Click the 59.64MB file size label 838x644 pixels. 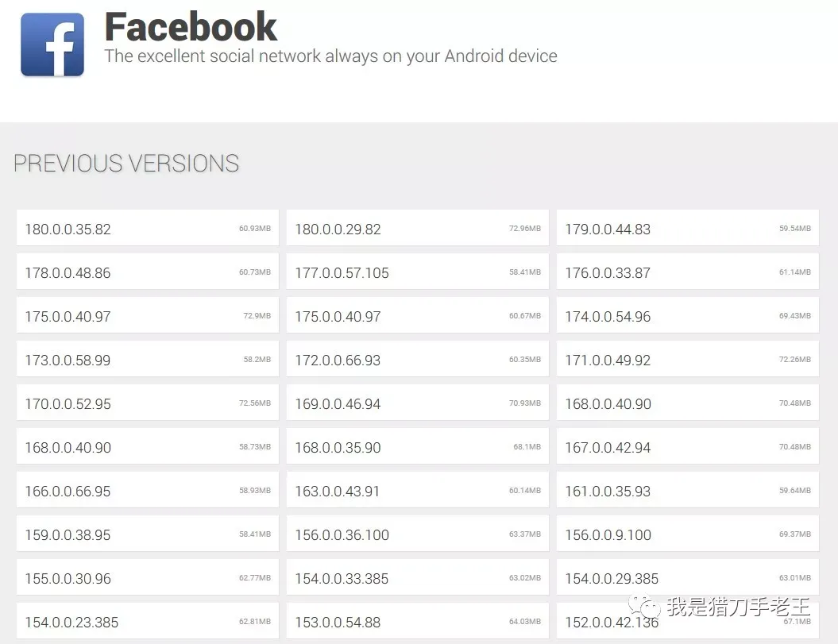pos(795,491)
